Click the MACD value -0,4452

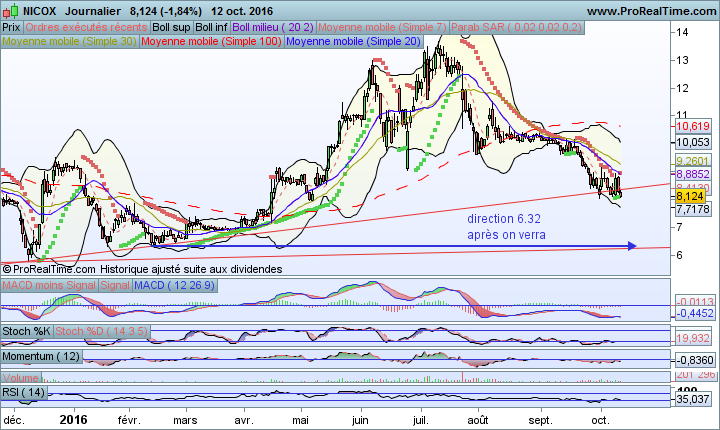(x=695, y=313)
